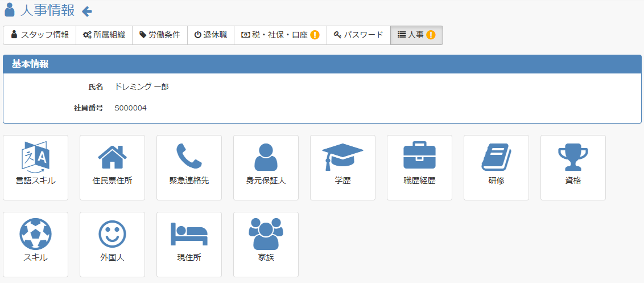
Task: Click the back arrow next to 人事情報
Action: [86, 11]
